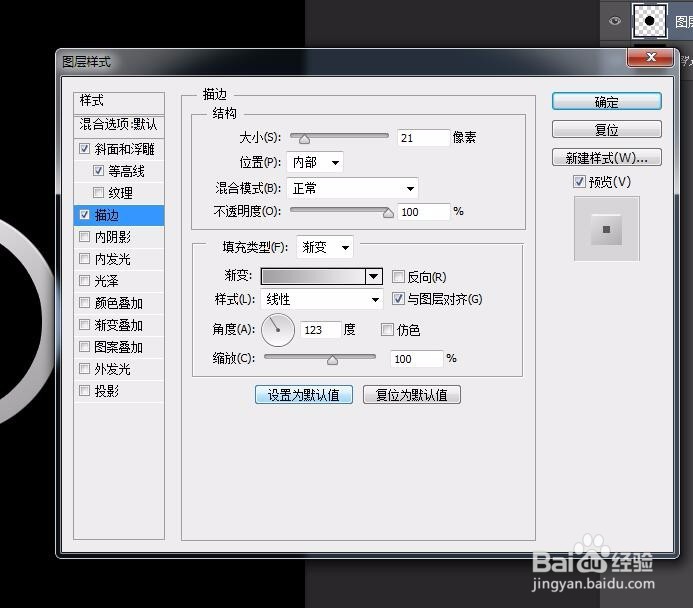Open the 位置(P) dropdown showing 内部
The image size is (693, 608).
315,163
